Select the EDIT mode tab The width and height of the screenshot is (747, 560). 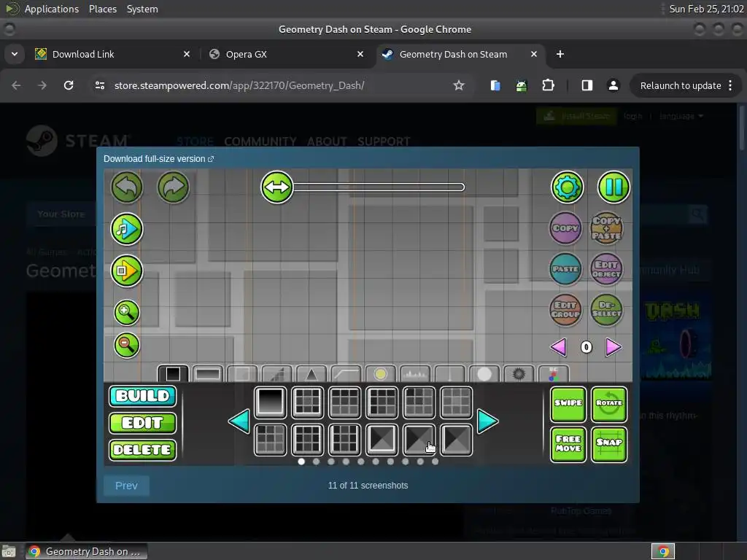(142, 423)
